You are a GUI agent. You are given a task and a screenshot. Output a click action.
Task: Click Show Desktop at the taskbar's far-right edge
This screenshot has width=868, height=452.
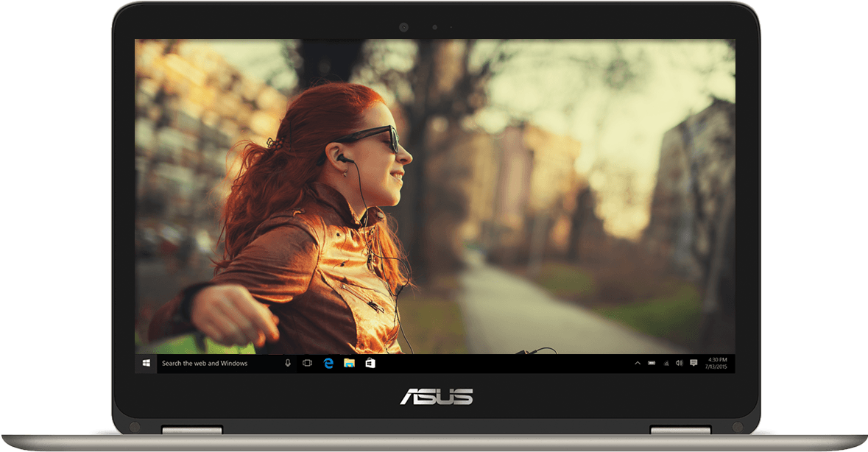[733, 363]
